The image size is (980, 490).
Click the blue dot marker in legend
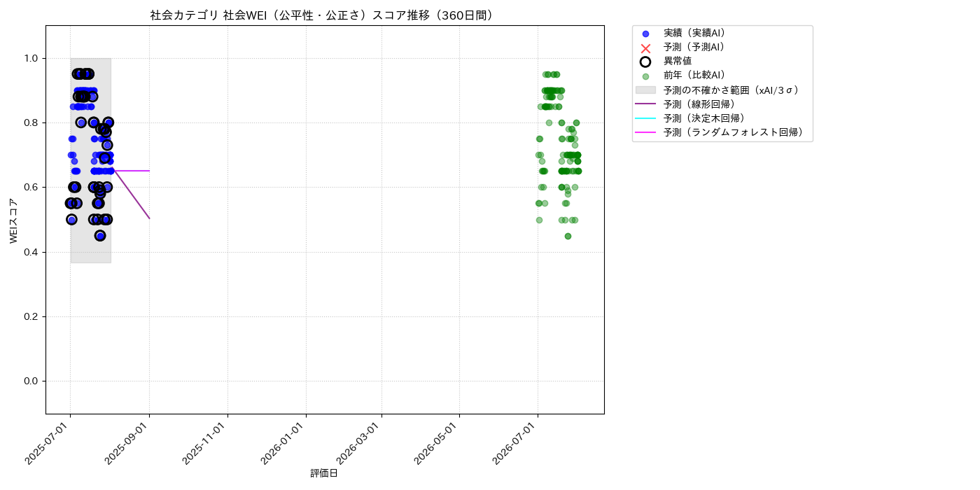click(645, 34)
